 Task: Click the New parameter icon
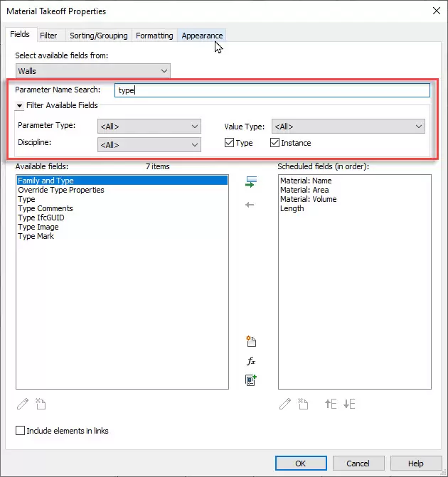250,342
